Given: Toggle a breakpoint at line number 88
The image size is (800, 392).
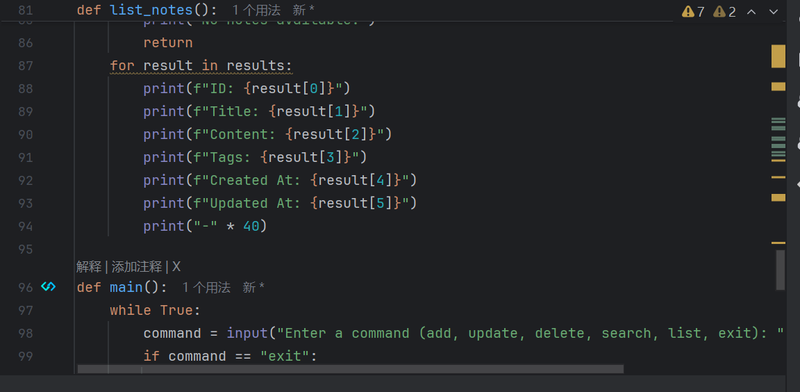Looking at the screenshot, I should coord(26,88).
